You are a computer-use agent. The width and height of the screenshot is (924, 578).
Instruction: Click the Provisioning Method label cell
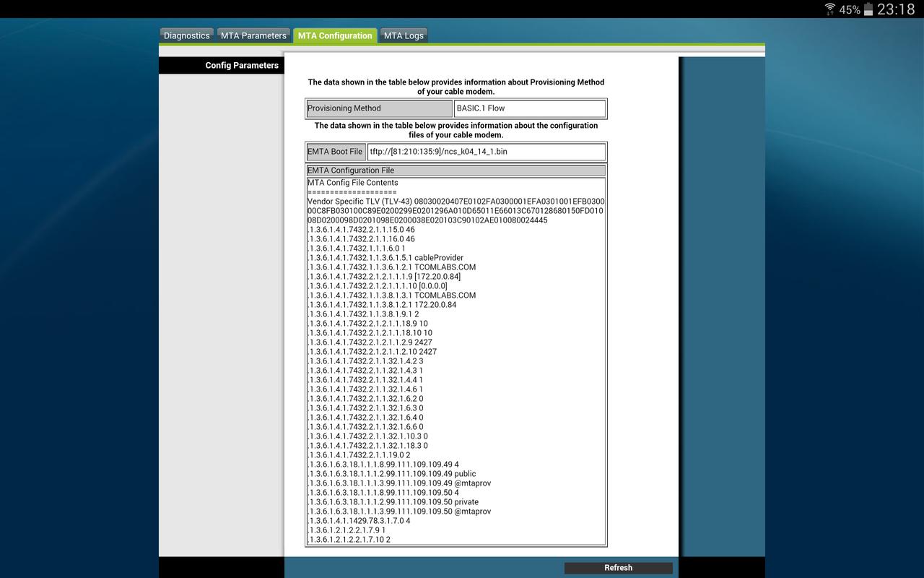pos(379,108)
